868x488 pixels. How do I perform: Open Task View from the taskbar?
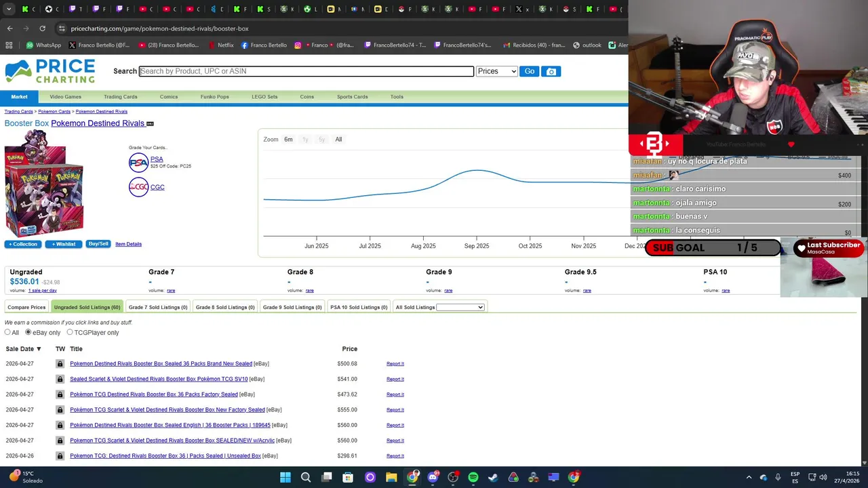tap(327, 477)
